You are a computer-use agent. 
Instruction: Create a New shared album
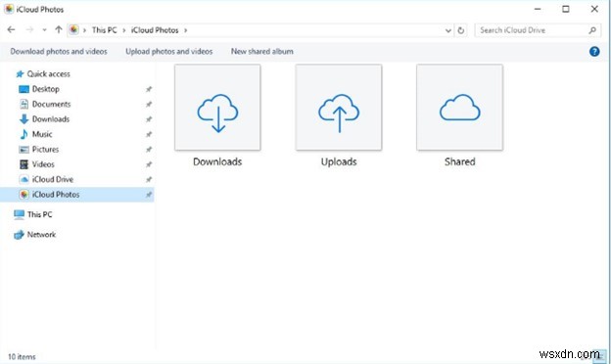[x=261, y=52]
